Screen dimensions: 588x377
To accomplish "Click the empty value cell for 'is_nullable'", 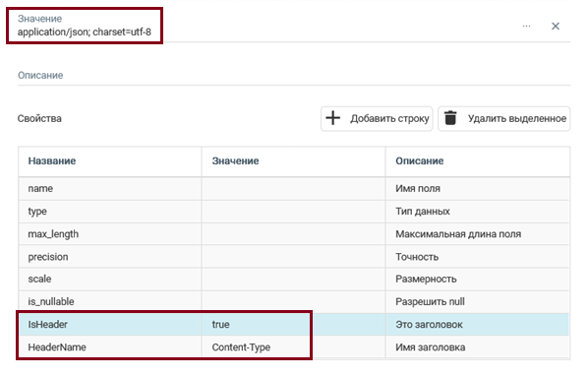I will (x=293, y=301).
